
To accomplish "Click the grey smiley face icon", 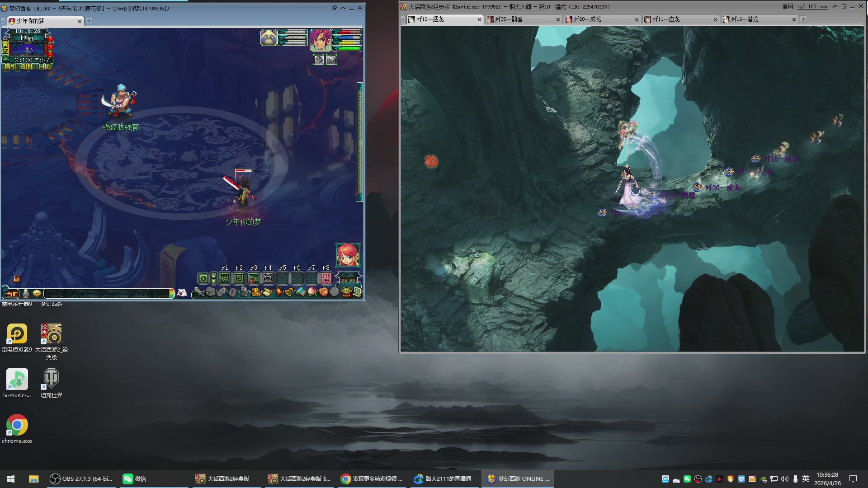I will (335, 292).
